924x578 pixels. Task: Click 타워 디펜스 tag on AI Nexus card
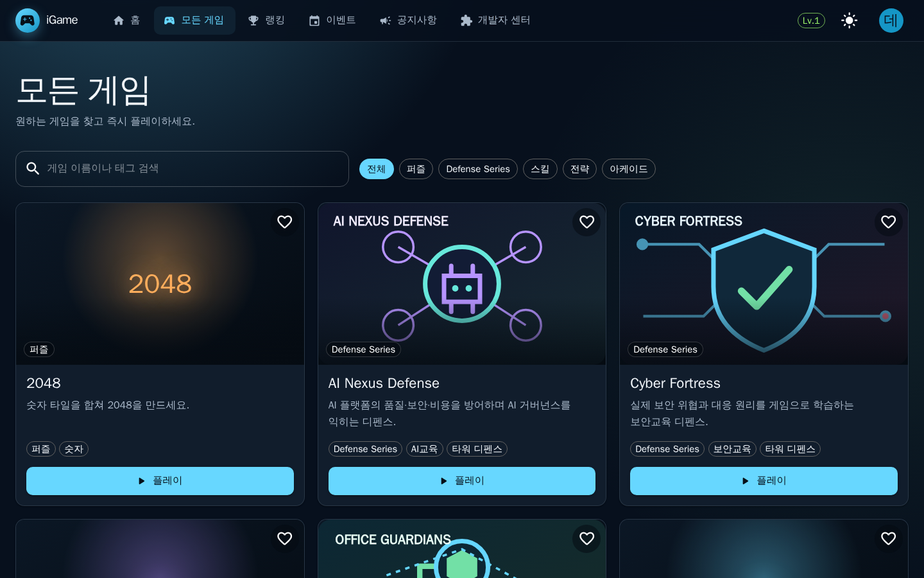[477, 449]
